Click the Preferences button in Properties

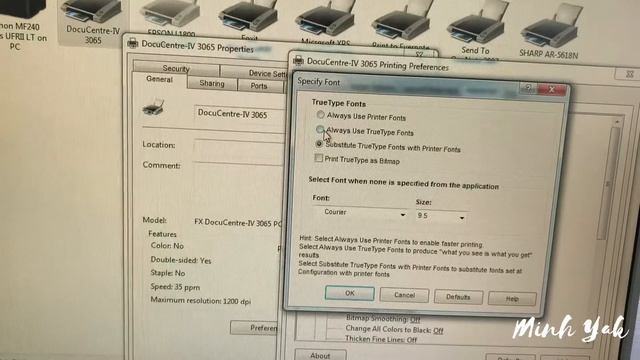point(255,328)
